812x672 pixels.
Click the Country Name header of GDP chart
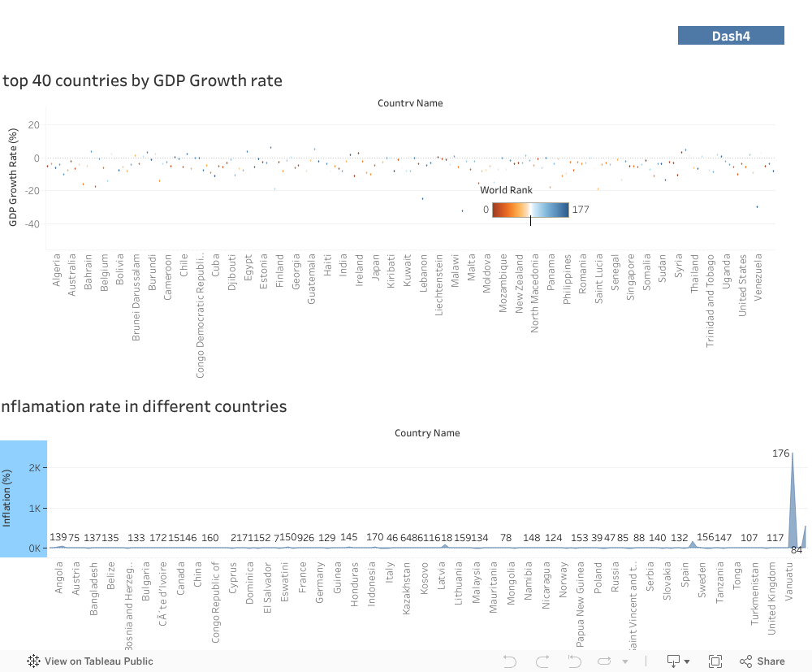click(x=410, y=103)
